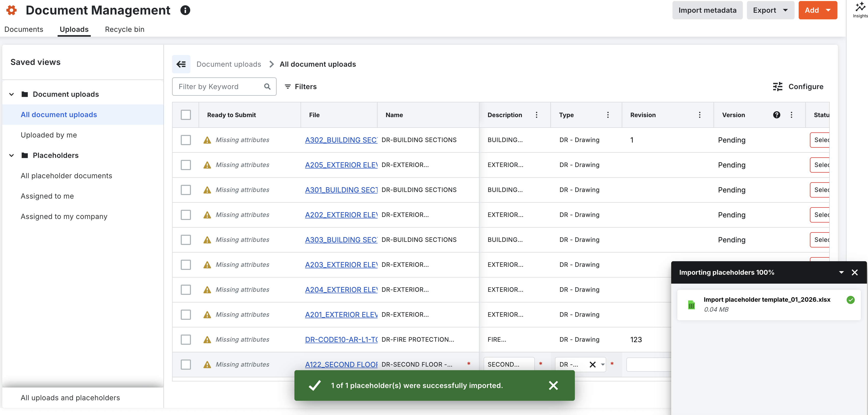Open the Export dropdown menu
This screenshot has width=868, height=415.
click(770, 10)
